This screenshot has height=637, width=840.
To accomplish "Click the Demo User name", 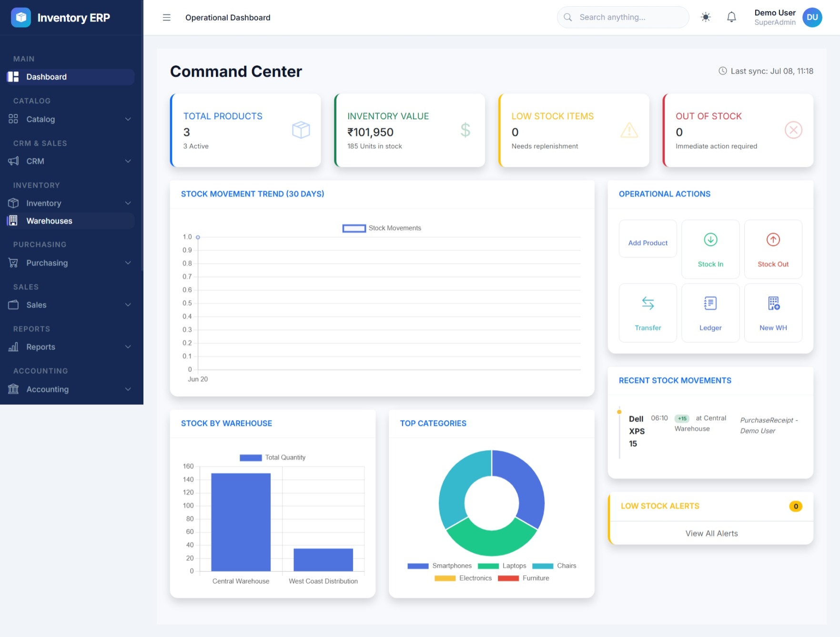I will pos(775,13).
